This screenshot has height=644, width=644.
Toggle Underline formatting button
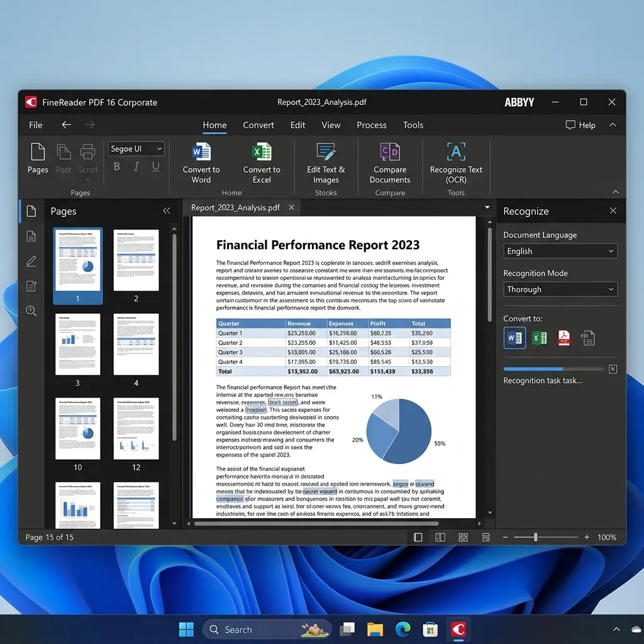(156, 166)
